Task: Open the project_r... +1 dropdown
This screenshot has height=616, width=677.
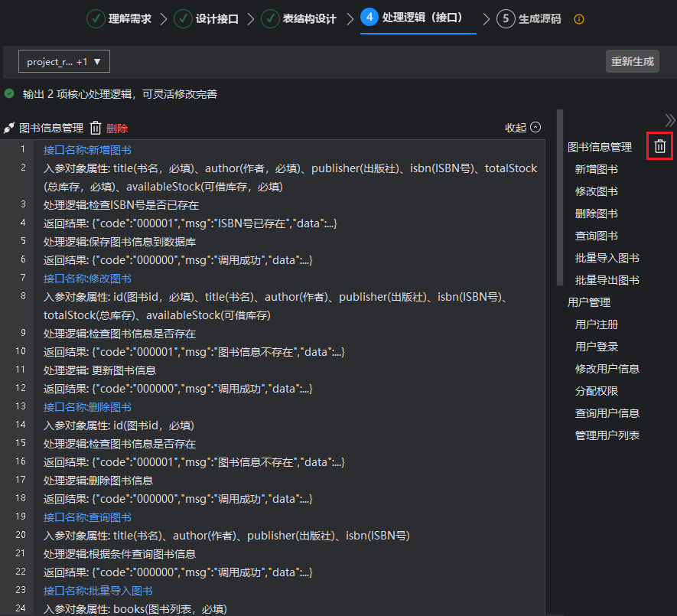Action: 64,61
